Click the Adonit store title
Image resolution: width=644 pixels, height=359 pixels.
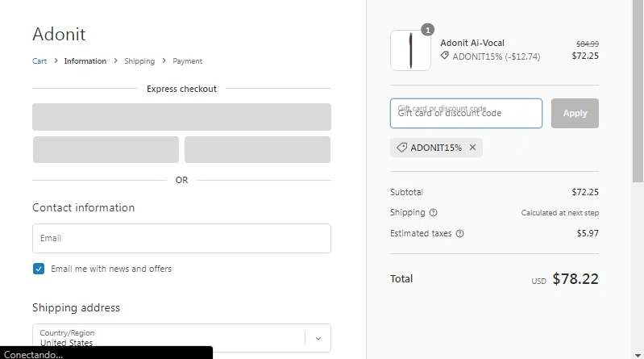click(x=59, y=34)
